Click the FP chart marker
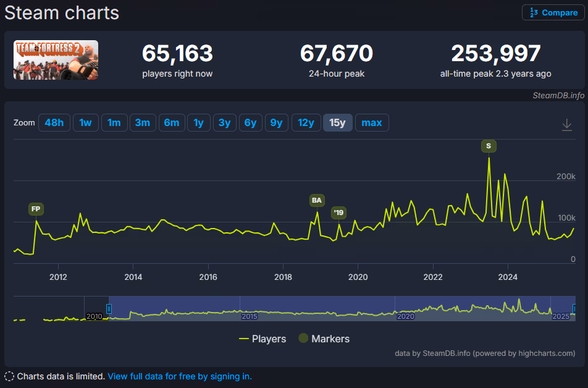The width and height of the screenshot is (588, 388). click(x=36, y=209)
